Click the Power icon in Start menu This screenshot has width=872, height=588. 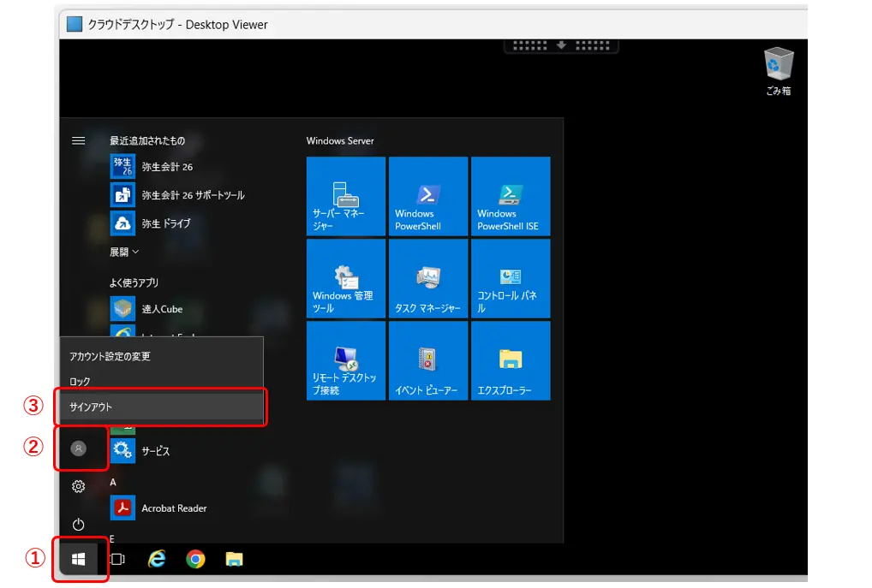pyautogui.click(x=78, y=524)
